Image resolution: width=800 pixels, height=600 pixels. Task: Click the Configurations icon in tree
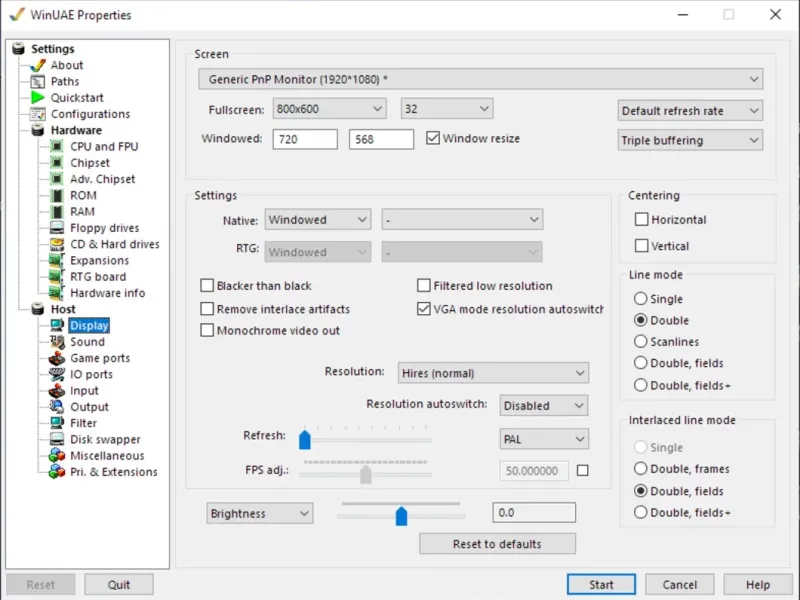point(38,114)
